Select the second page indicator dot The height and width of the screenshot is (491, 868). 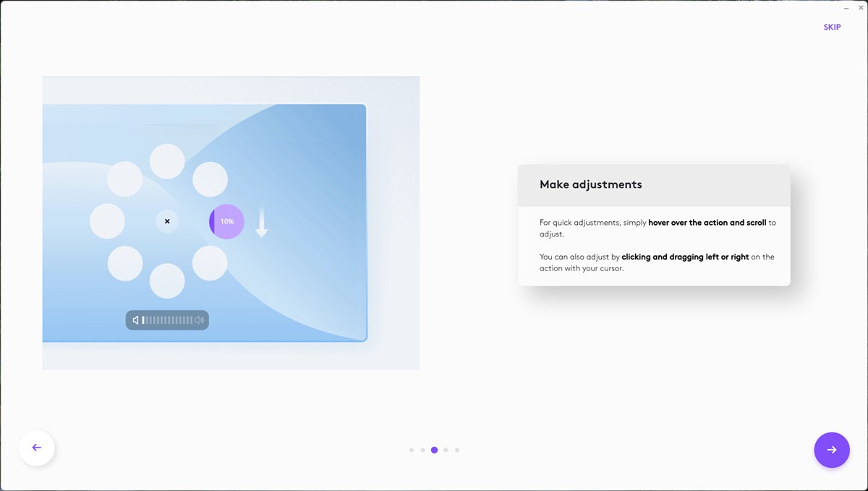pos(423,450)
